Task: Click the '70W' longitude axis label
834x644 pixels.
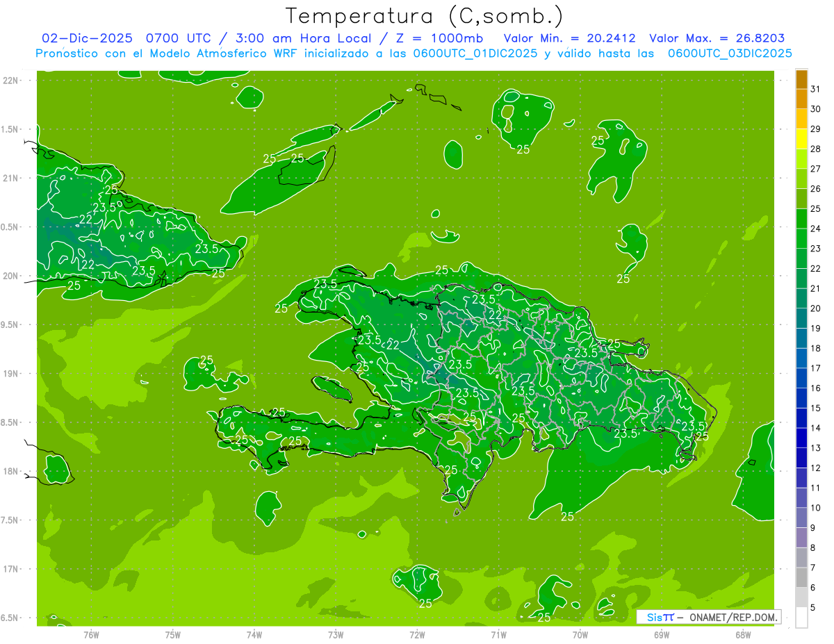Action: [580, 634]
